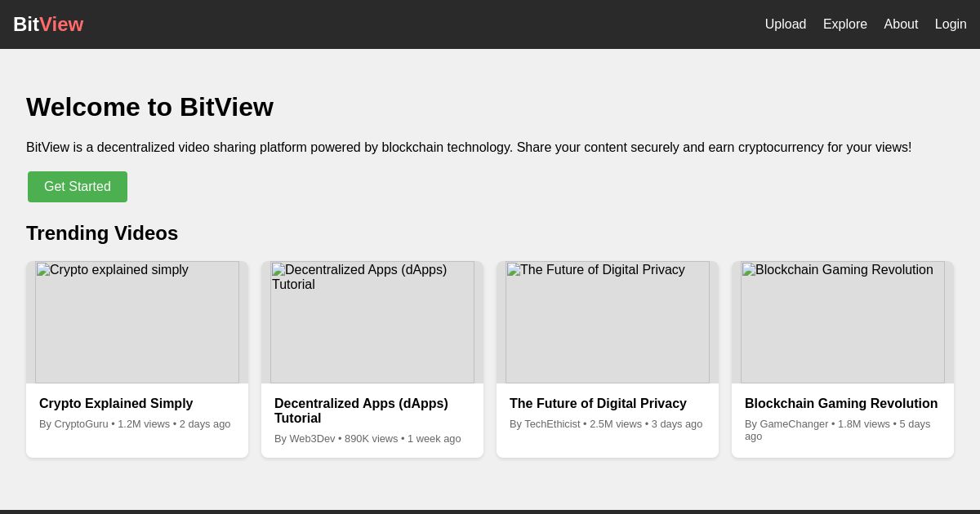
Task: Open the Blockchain Gaming Revolution video
Action: point(841,403)
